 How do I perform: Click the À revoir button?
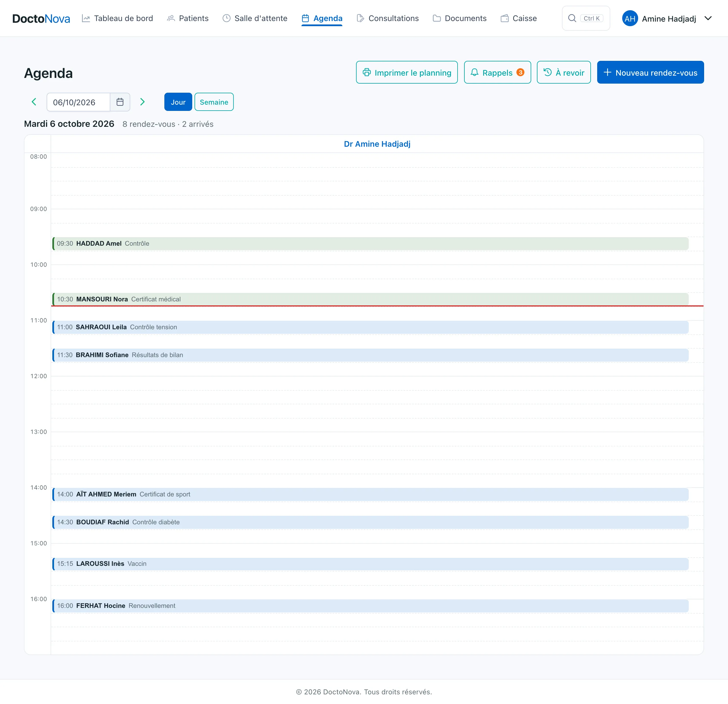(563, 73)
